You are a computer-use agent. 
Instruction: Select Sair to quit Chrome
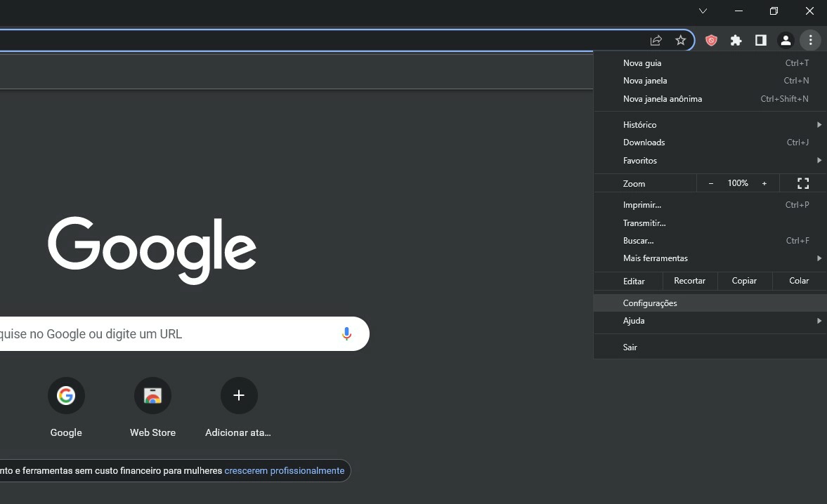click(710, 347)
